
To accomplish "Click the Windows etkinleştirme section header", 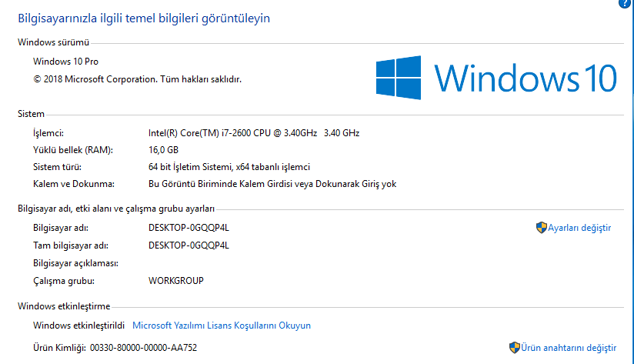I will [x=64, y=306].
